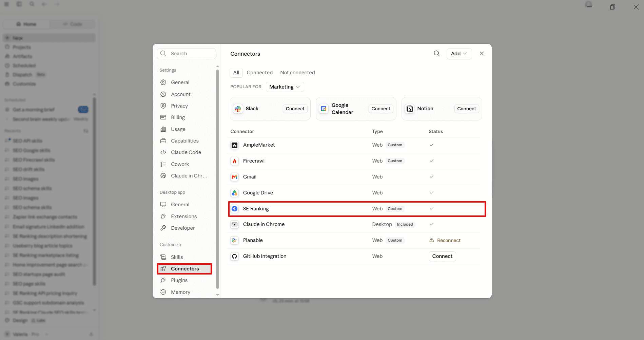This screenshot has height=340, width=644.
Task: Open the Google Drive connector row
Action: [x=354, y=193]
